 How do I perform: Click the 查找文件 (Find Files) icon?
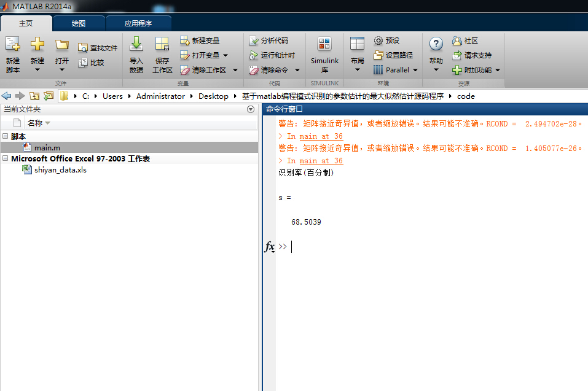pos(82,48)
